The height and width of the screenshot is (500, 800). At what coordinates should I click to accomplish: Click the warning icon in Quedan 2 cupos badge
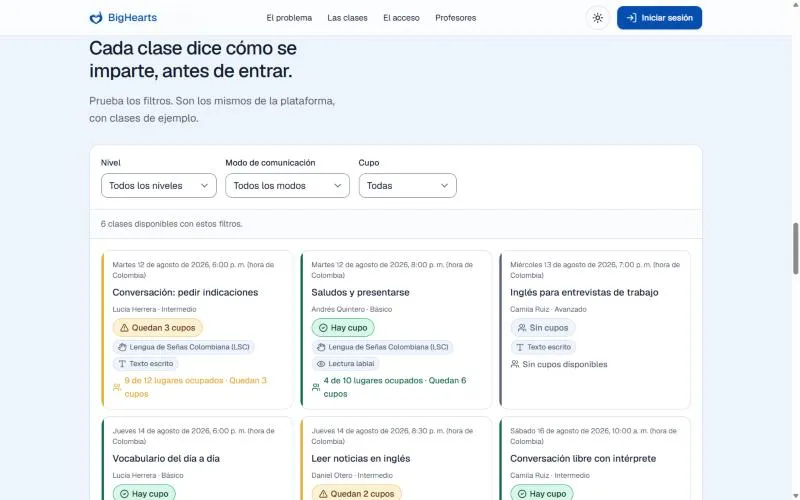[x=323, y=494]
